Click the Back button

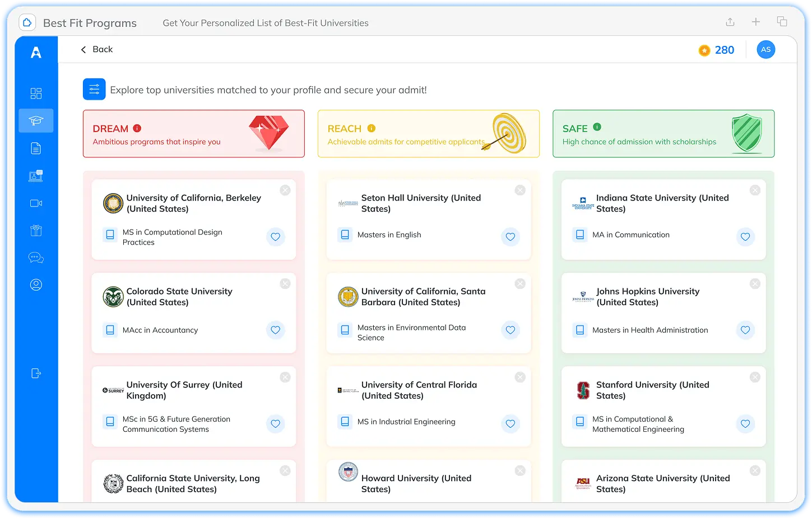coord(96,49)
